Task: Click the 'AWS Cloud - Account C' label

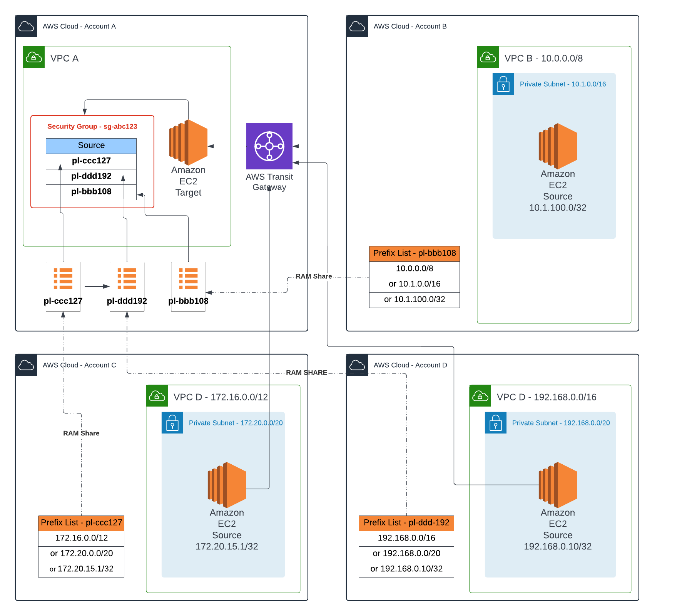Action: tap(79, 365)
